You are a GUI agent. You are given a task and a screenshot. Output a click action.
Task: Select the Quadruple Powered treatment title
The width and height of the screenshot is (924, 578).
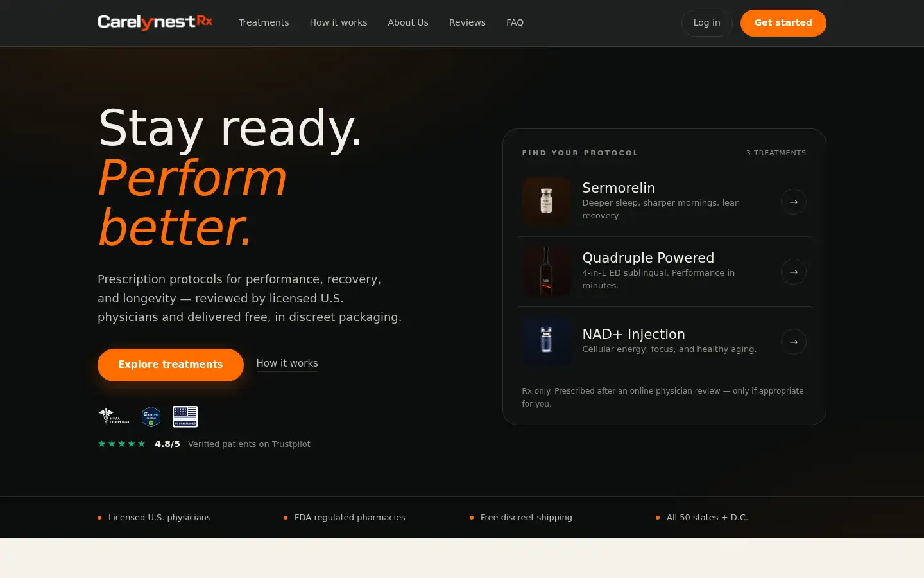point(648,258)
